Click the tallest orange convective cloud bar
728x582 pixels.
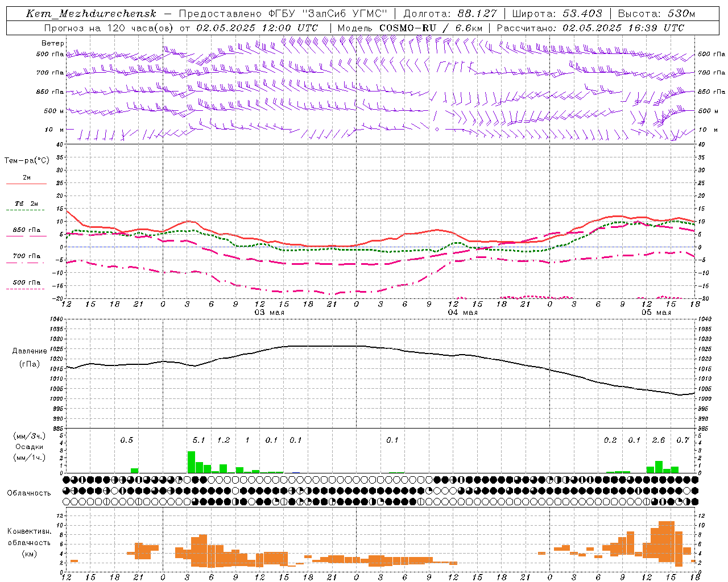[667, 542]
